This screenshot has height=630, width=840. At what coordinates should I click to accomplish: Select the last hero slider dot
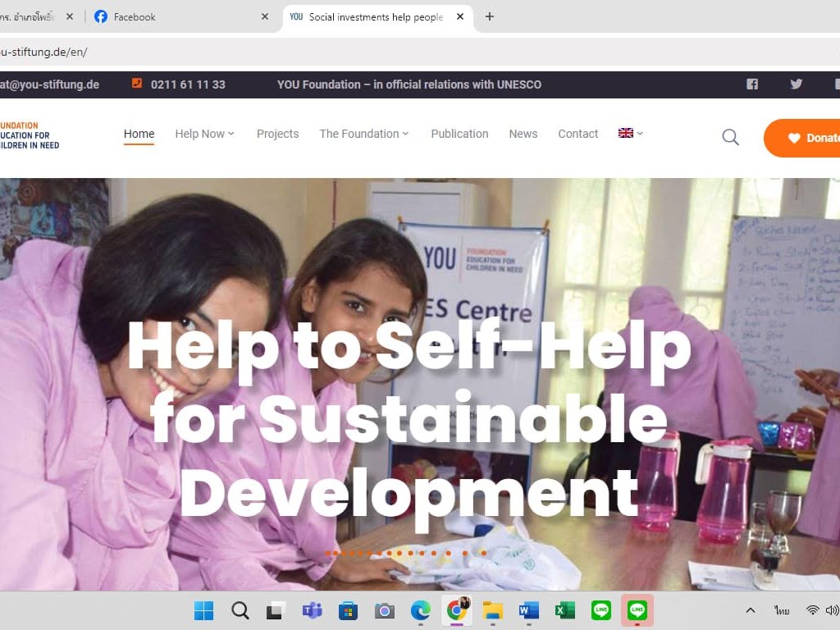point(484,553)
